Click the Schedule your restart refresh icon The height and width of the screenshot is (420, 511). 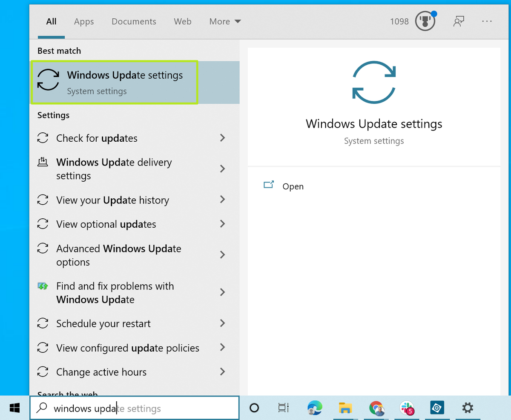43,323
